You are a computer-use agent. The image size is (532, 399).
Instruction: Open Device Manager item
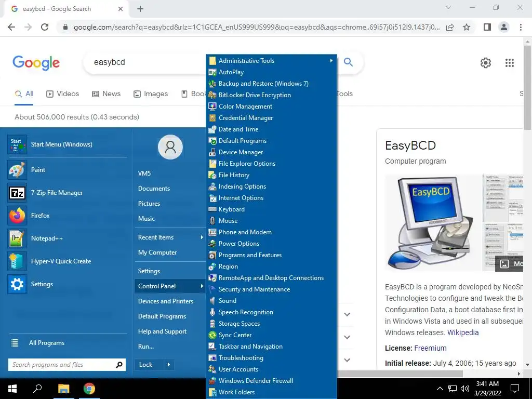click(271, 152)
